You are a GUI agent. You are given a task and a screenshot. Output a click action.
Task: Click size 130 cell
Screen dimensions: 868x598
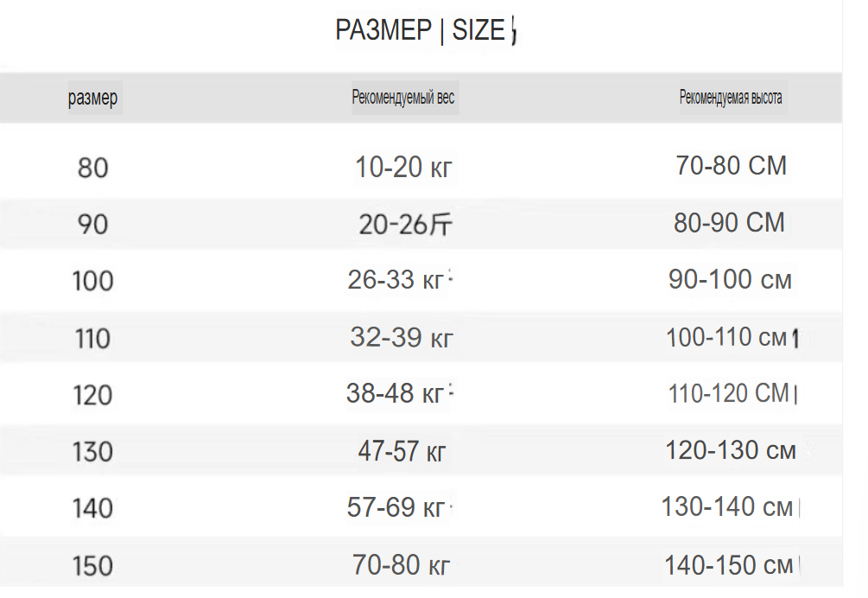[93, 452]
